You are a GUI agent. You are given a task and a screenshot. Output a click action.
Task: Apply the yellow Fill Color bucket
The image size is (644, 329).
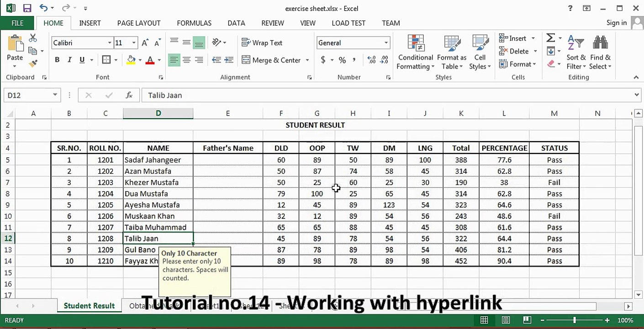(x=131, y=60)
